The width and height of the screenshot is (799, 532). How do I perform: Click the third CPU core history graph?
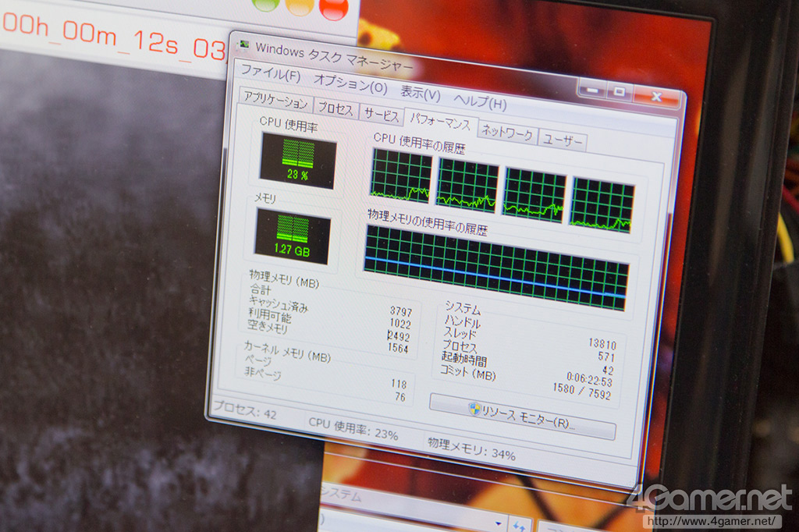[x=534, y=196]
